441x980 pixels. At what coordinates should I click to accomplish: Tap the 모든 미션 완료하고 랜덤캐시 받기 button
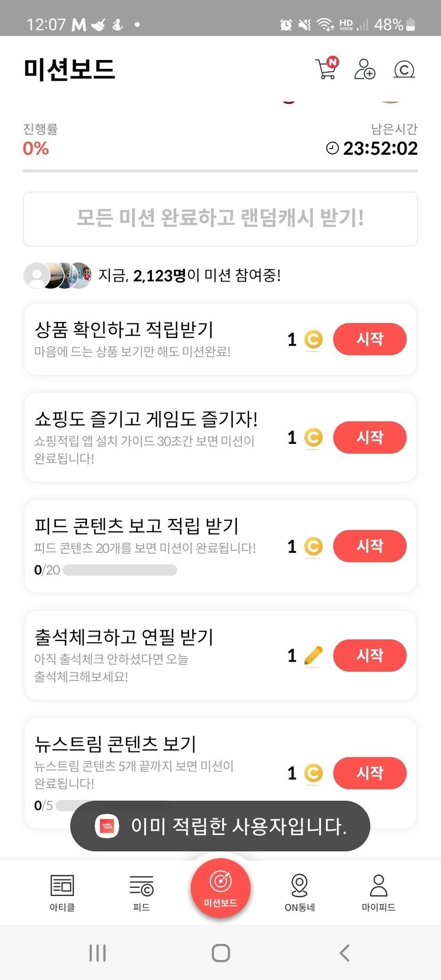pyautogui.click(x=220, y=218)
